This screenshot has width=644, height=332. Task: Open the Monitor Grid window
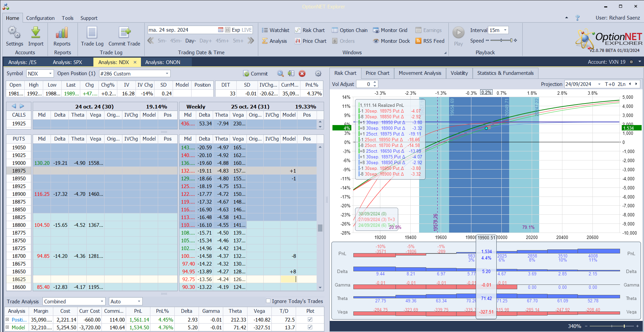(x=390, y=30)
